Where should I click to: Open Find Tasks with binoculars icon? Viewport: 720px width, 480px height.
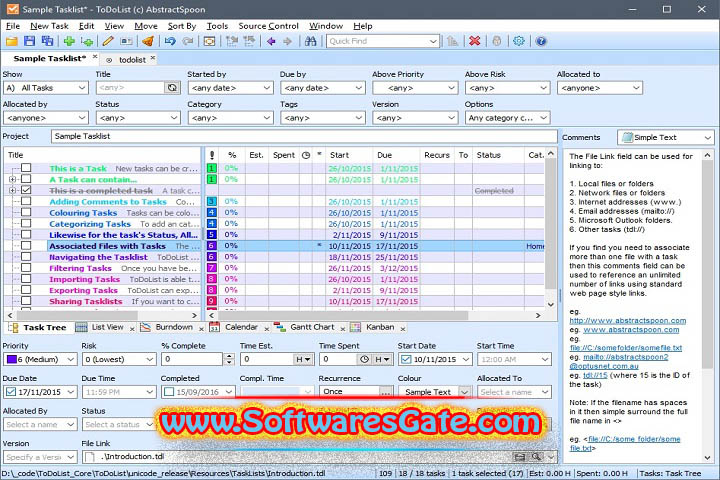310,41
